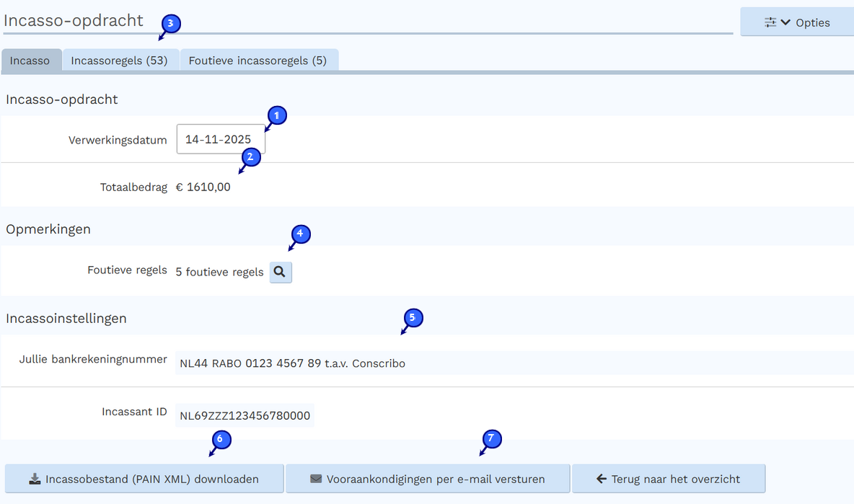Switch to the Incassoregels (53) tab
This screenshot has width=854, height=504.
pyautogui.click(x=120, y=60)
